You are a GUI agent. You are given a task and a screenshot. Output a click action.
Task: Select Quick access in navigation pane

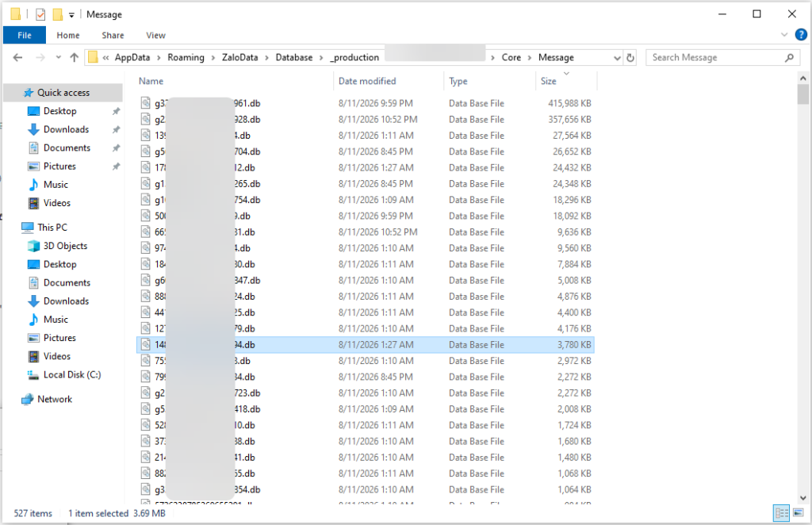click(x=63, y=93)
